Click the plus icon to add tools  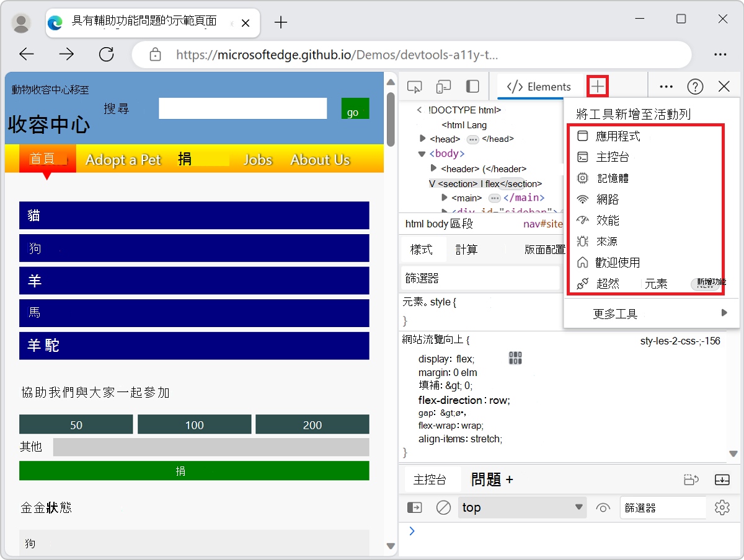[x=597, y=86]
